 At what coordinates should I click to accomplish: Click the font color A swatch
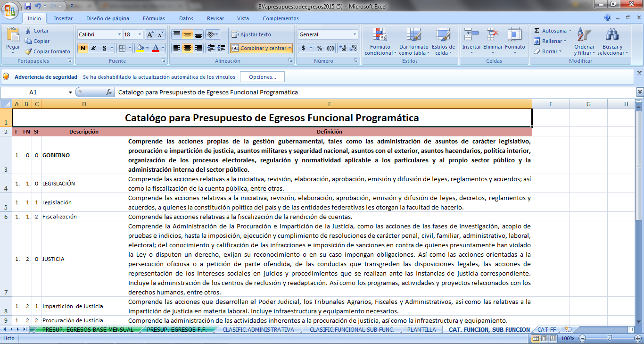click(x=156, y=48)
